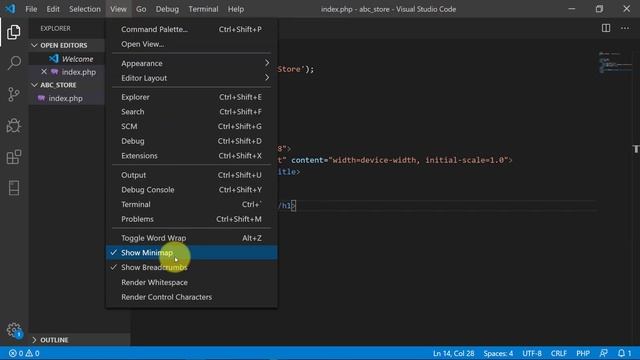Open index.php under ABC_STORE
The image size is (640, 360).
[x=67, y=98]
